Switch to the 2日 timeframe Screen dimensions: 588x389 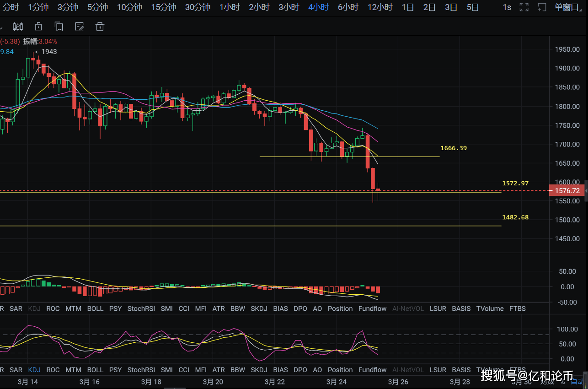pyautogui.click(x=429, y=7)
